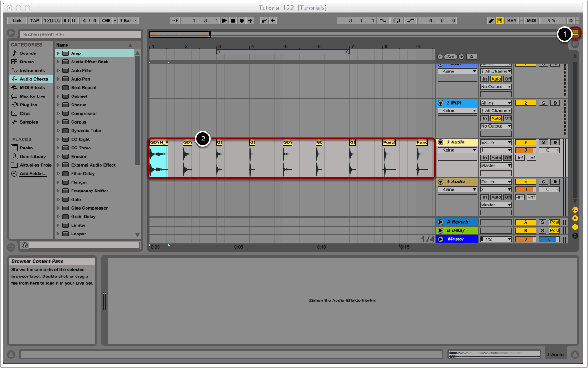Open the 1 Bar quantization dropdown
The image size is (588, 368).
(128, 21)
